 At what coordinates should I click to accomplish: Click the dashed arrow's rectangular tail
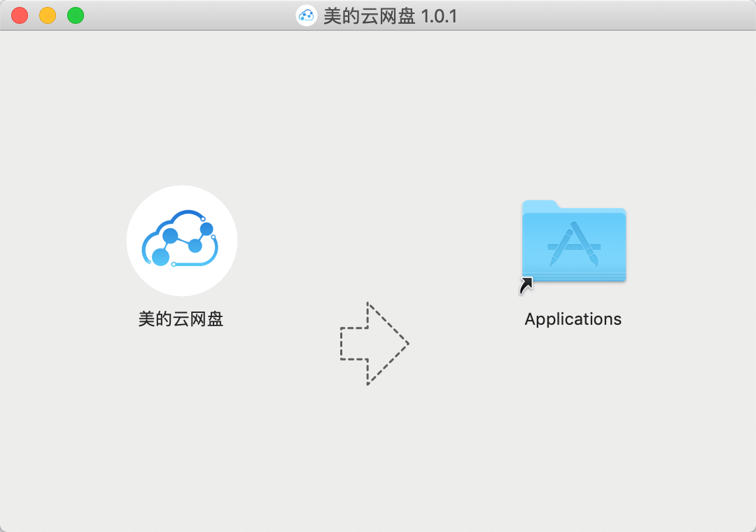pyautogui.click(x=353, y=344)
